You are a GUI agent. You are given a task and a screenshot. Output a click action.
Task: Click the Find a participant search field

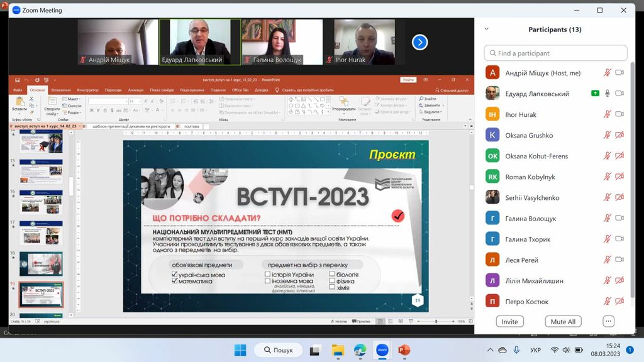555,53
